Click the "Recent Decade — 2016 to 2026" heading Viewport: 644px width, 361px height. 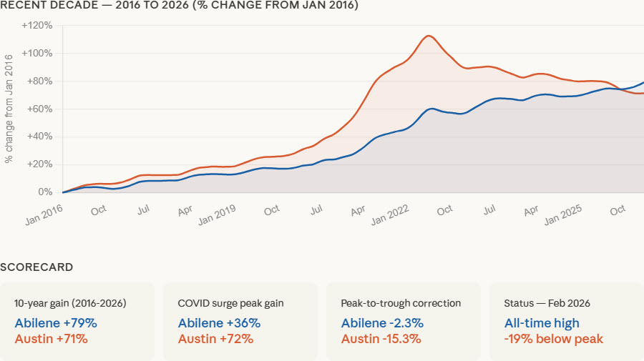point(179,6)
